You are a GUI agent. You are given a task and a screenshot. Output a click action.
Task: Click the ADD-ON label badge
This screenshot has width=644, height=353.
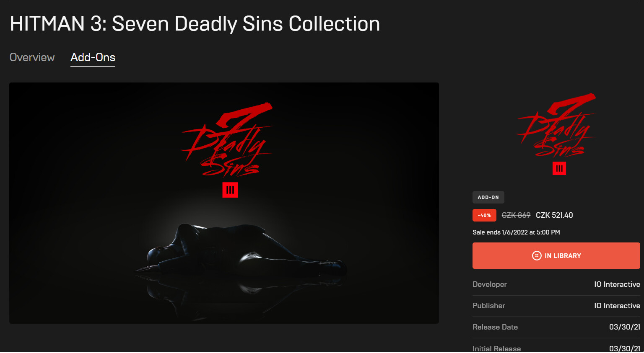pyautogui.click(x=488, y=197)
